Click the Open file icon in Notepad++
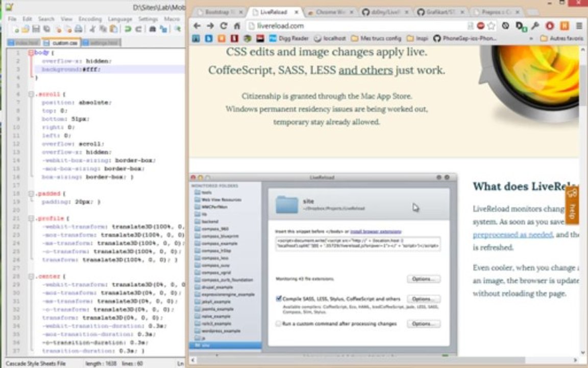 (x=26, y=29)
